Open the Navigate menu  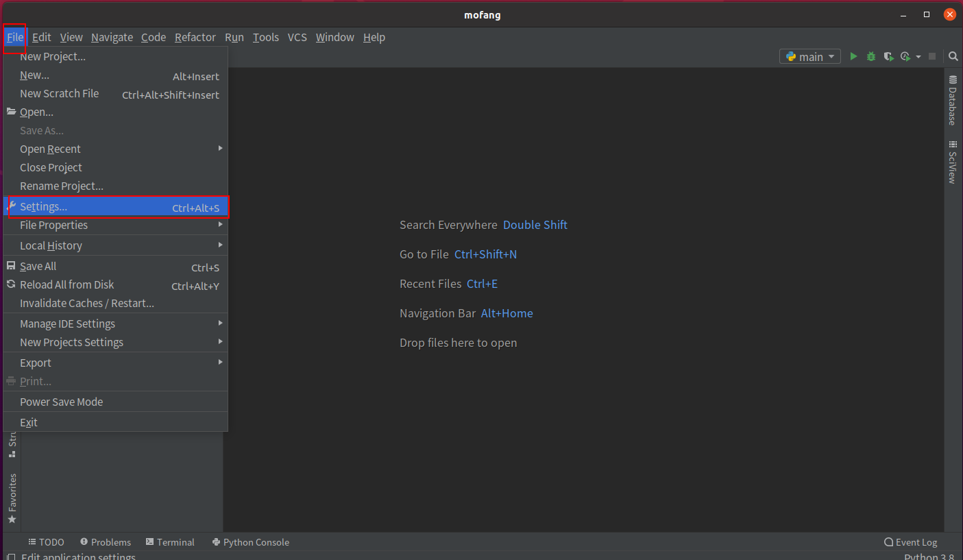coord(112,37)
